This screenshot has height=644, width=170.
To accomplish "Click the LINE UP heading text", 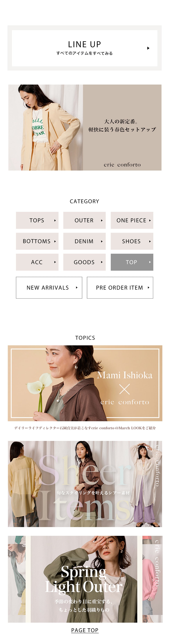I will (84, 44).
